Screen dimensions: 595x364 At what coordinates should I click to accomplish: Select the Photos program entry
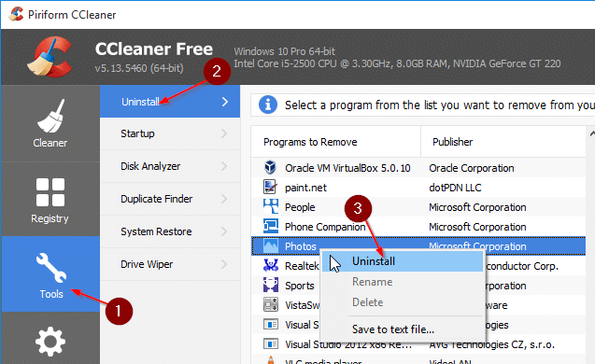click(x=418, y=246)
